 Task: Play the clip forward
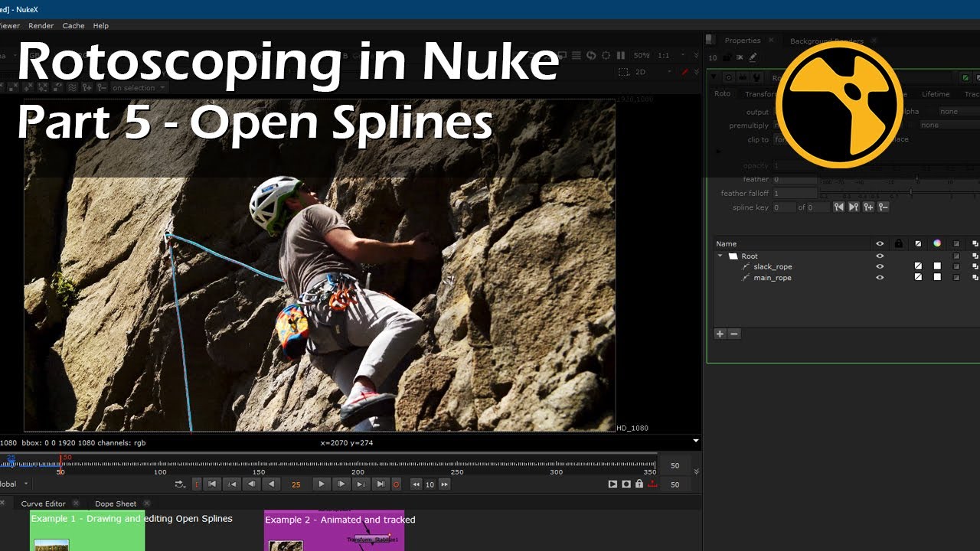click(322, 484)
